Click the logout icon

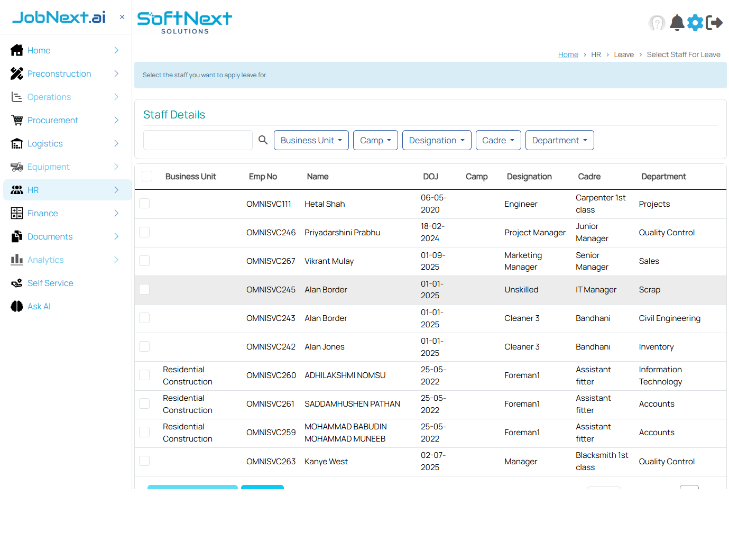(x=715, y=23)
